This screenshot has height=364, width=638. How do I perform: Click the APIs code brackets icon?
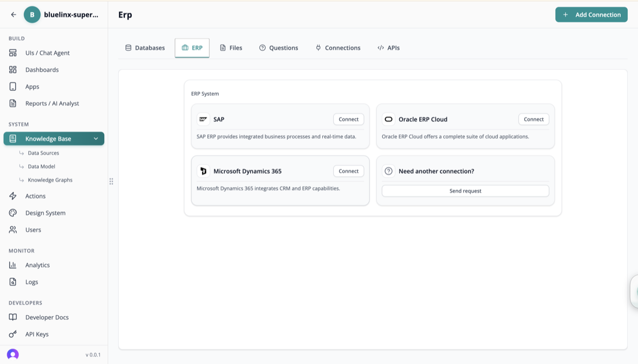[381, 48]
